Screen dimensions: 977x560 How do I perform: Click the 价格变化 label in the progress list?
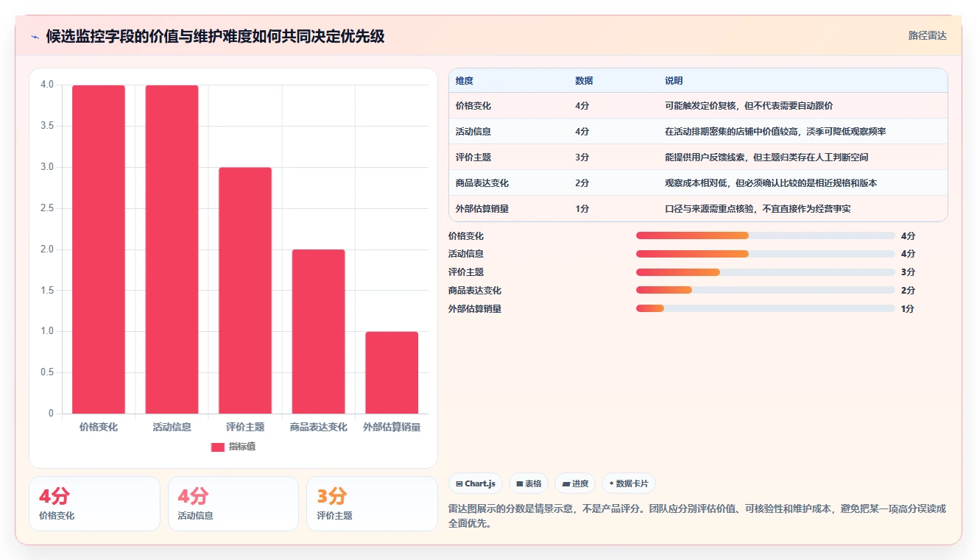[x=466, y=235]
